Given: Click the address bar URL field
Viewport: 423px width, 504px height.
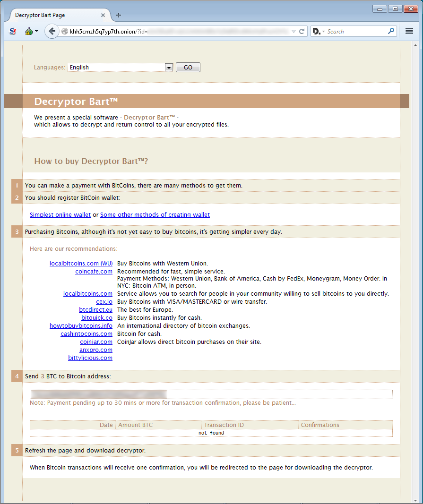Looking at the screenshot, I should (180, 32).
